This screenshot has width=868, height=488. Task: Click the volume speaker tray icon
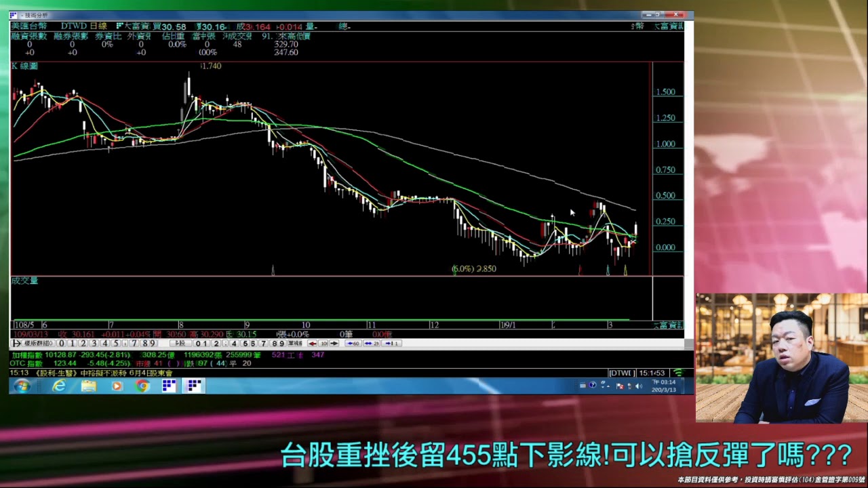(638, 386)
